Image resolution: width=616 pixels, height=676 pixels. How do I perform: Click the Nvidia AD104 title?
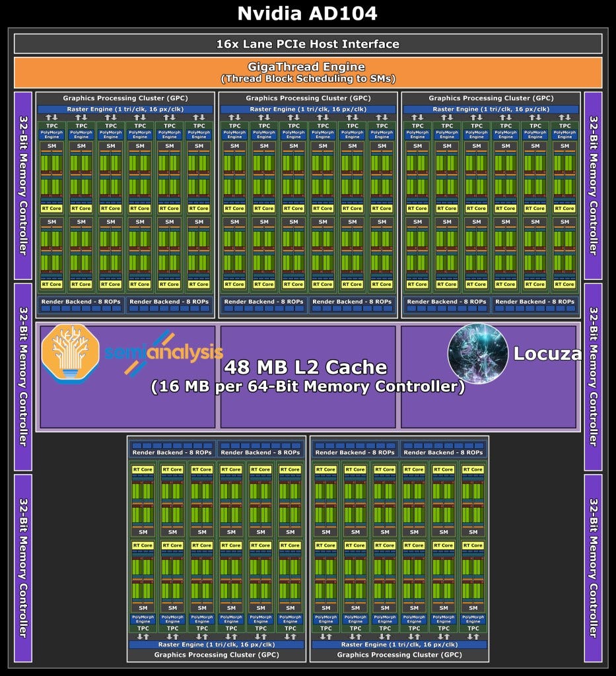click(x=308, y=13)
